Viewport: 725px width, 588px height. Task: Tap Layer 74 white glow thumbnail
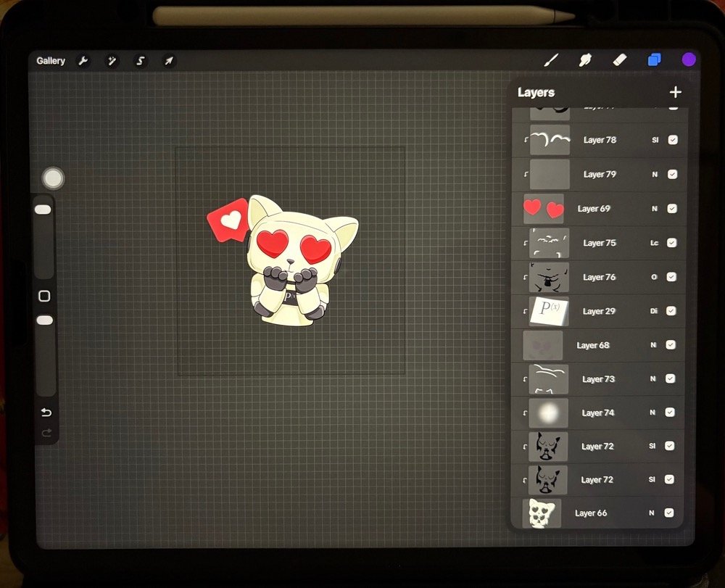[548, 413]
